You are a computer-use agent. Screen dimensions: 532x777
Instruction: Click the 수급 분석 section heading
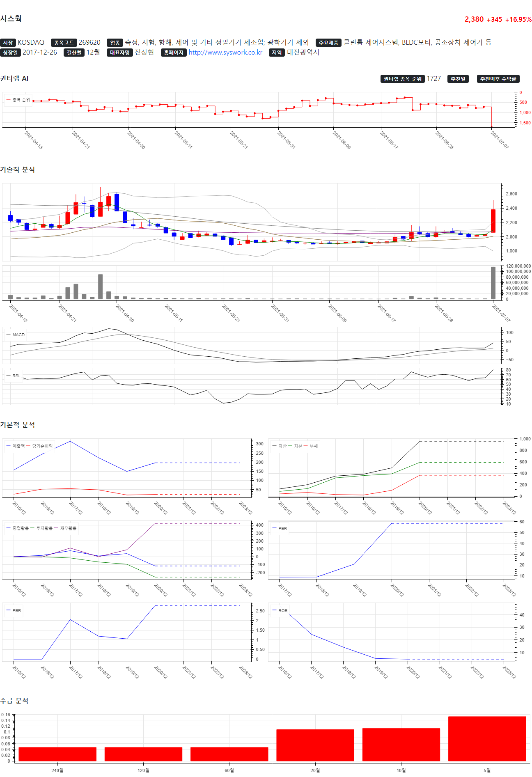click(14, 701)
